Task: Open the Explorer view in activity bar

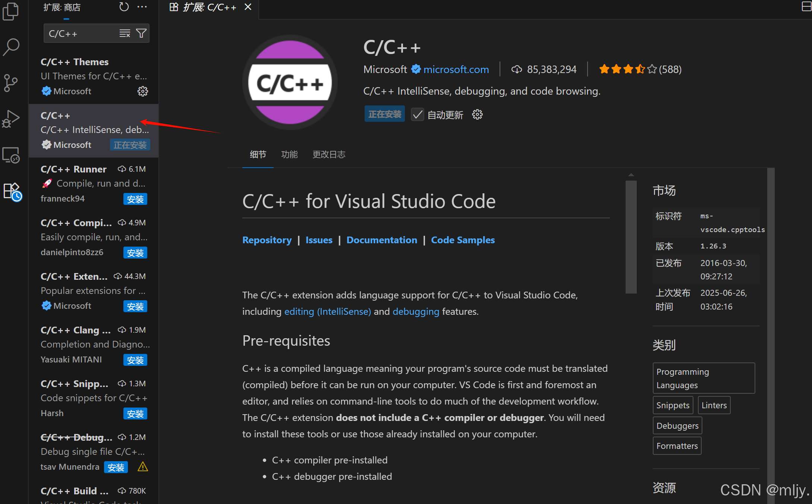Action: 11,11
